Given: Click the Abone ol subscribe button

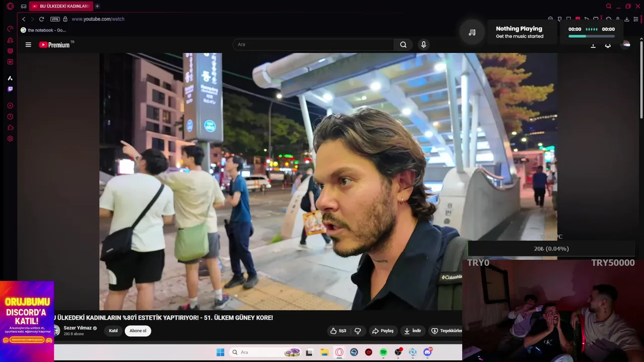Looking at the screenshot, I should tap(138, 331).
